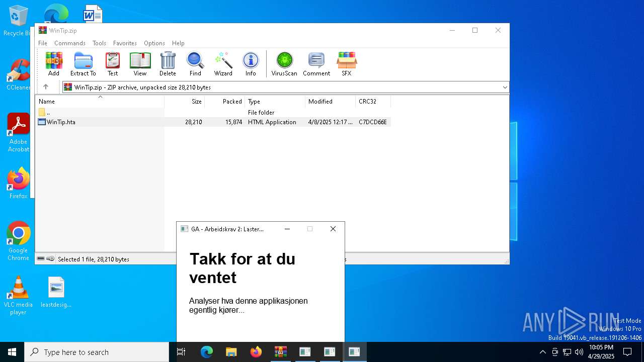Screen dimensions: 644x362
Task: Click the 'Takk for at du ventet' heading
Action: coord(242,268)
